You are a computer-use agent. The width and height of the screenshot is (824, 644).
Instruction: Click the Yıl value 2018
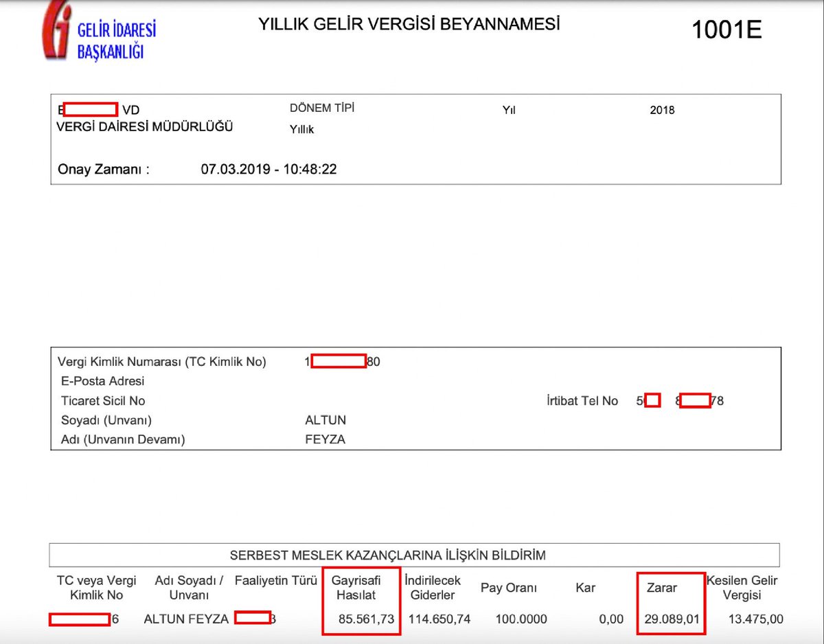click(x=661, y=110)
